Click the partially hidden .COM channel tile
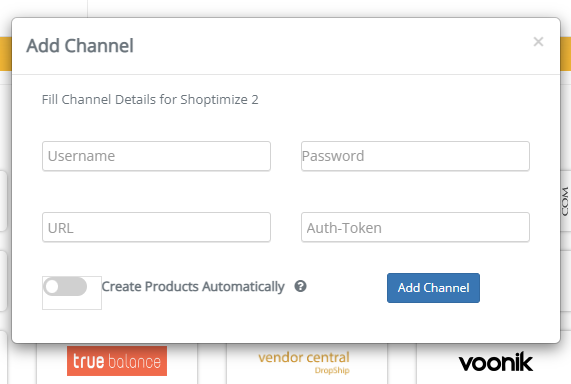The image size is (571, 384). (566, 201)
